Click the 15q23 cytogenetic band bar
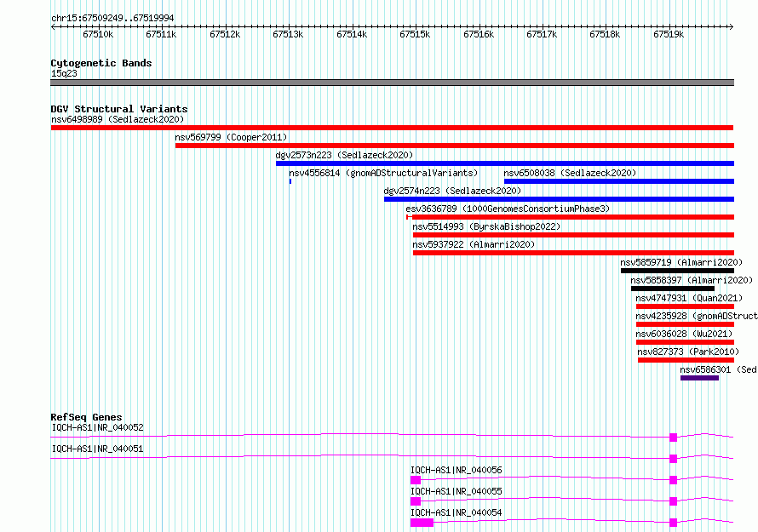Viewport: 758px width, 532px height. tap(392, 83)
